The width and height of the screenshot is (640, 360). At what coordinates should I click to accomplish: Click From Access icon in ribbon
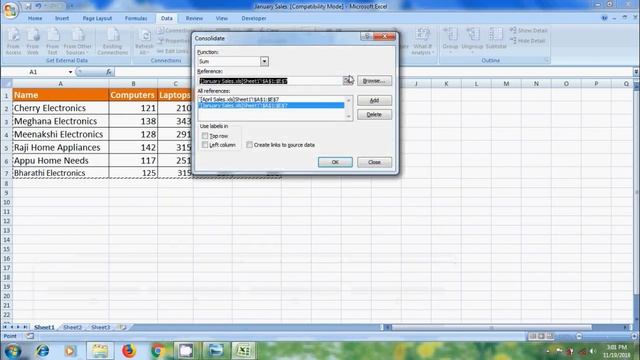pos(13,40)
